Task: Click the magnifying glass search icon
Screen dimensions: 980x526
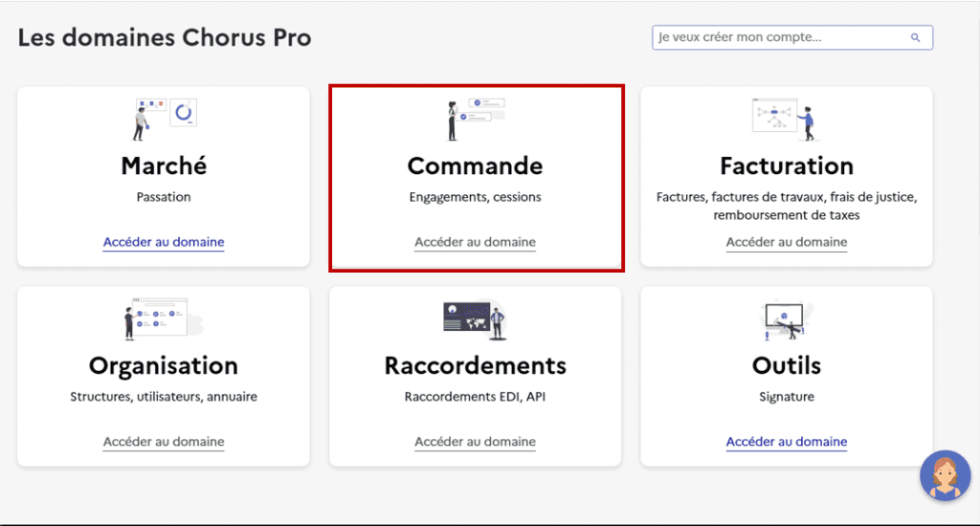Action: [916, 38]
